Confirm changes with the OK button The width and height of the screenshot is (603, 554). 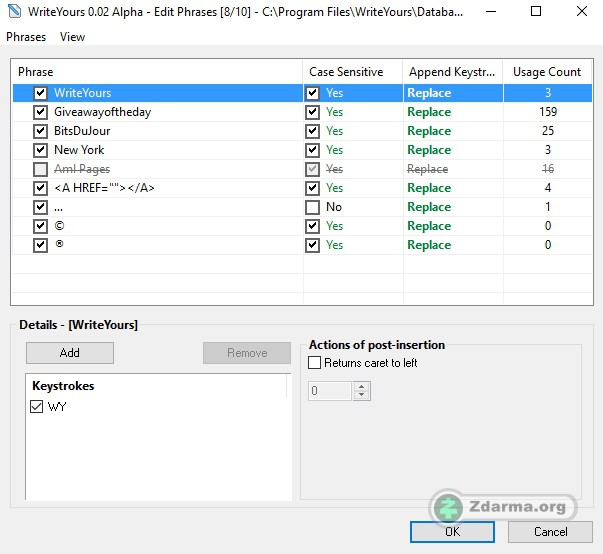click(x=452, y=532)
